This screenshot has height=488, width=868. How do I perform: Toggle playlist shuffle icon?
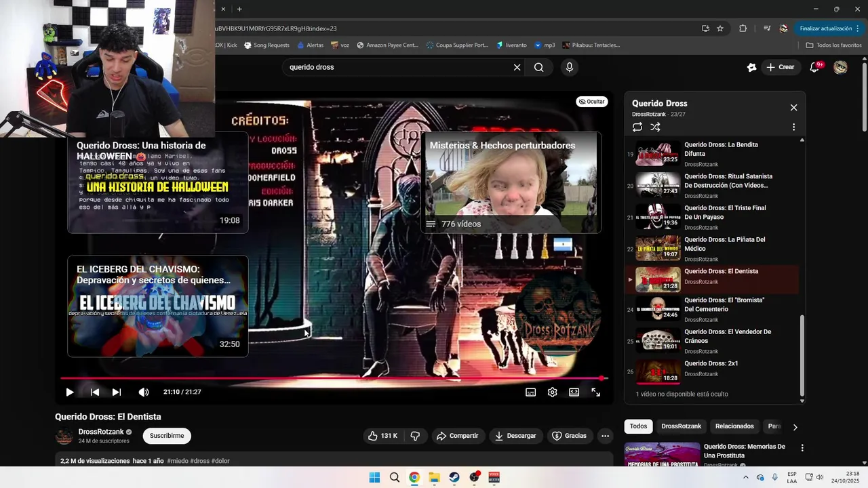[655, 127]
